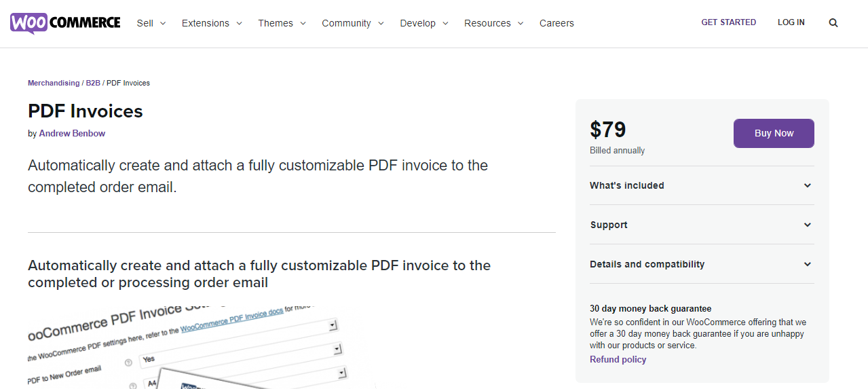868x389 pixels.
Task: Open the Themes dropdown menu
Action: tap(282, 23)
